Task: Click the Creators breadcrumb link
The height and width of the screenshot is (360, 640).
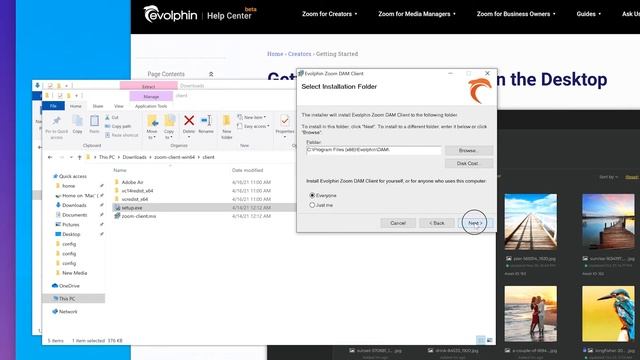Action: coord(300,54)
